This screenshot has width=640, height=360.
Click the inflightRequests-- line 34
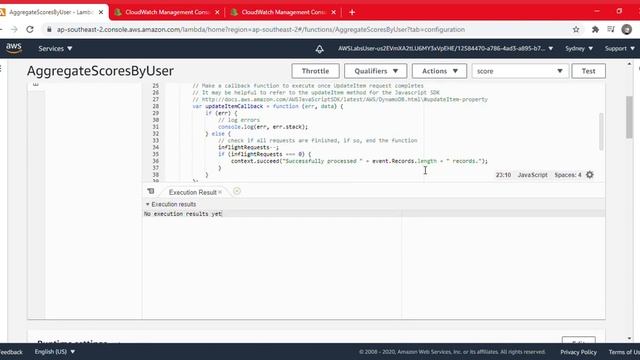tap(248, 147)
